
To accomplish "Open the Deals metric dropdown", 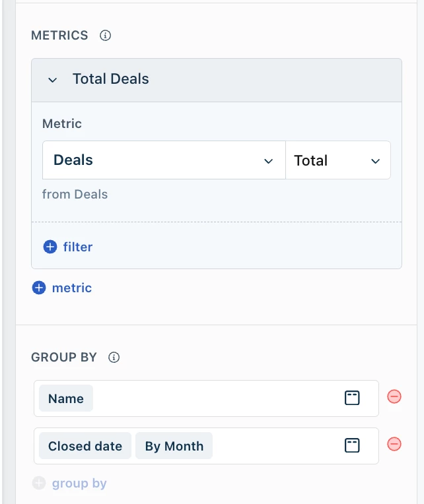I will click(x=164, y=160).
